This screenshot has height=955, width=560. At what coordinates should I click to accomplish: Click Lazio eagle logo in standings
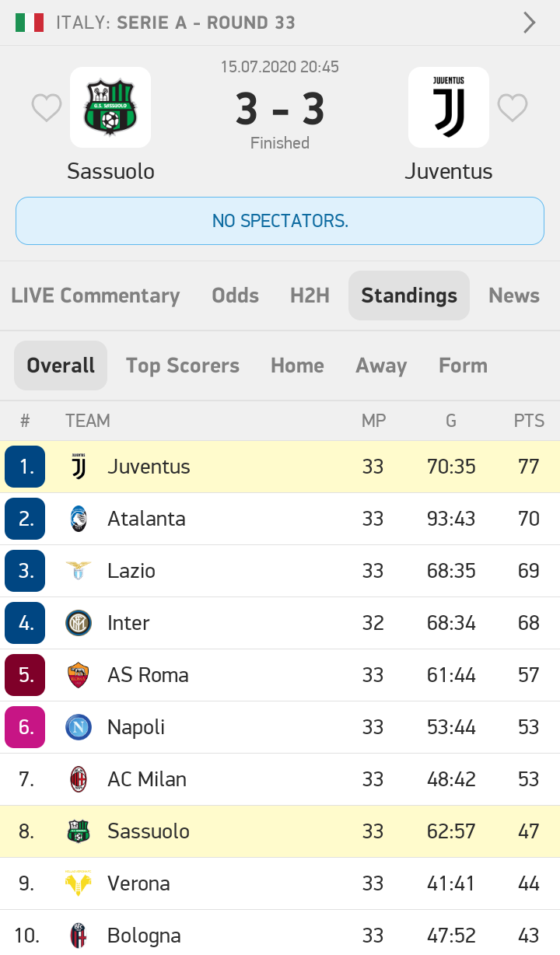coord(79,571)
